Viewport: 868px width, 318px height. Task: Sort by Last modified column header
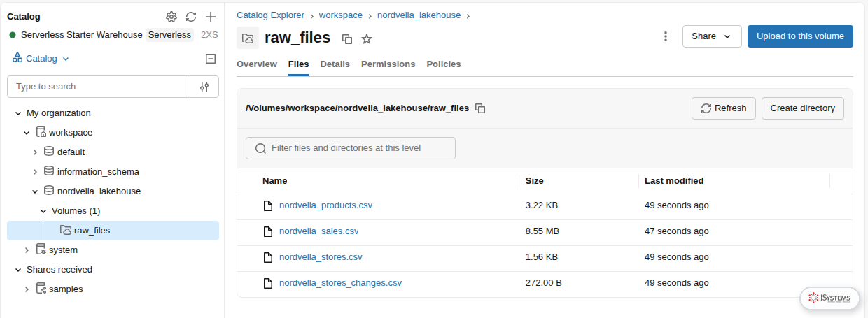pos(674,180)
